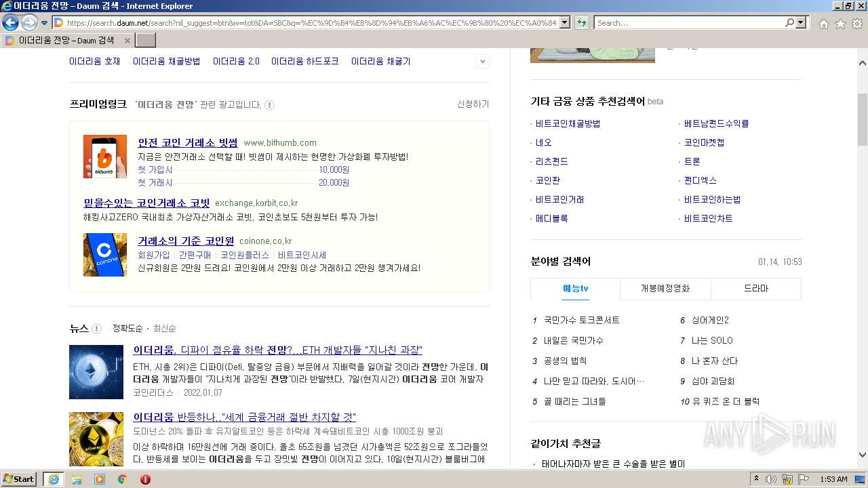
Task: Open the Ethereum news article thumbnail
Action: pyautogui.click(x=96, y=372)
